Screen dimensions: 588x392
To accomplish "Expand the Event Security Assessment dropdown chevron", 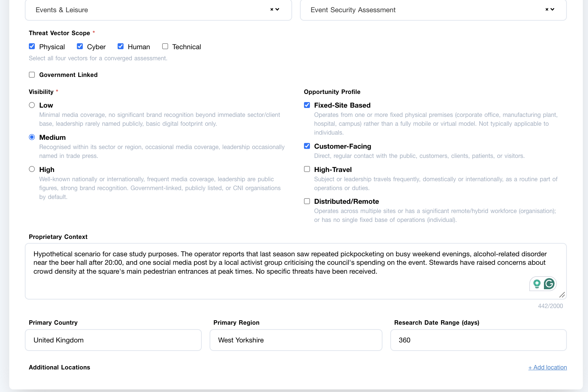I will tap(552, 10).
